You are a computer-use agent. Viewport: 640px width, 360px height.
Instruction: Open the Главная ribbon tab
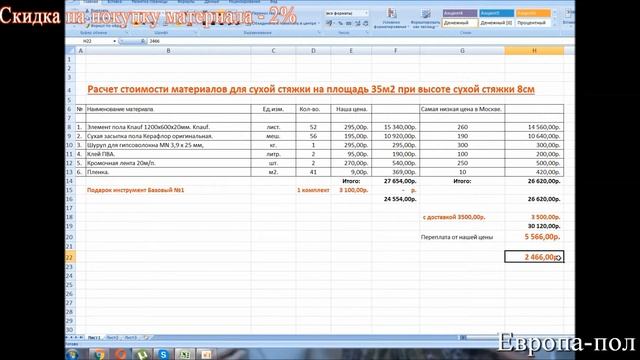91,2
